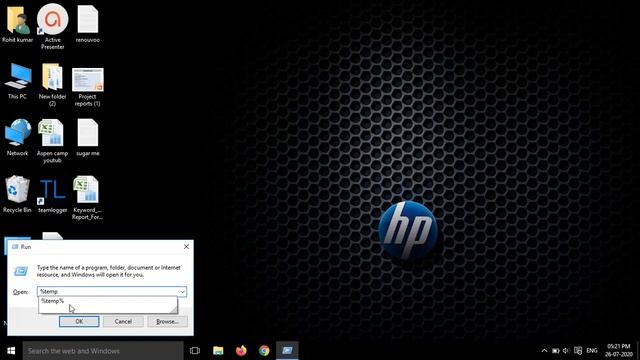Select the Recycle Bin icon
640x360 pixels.
[18, 189]
